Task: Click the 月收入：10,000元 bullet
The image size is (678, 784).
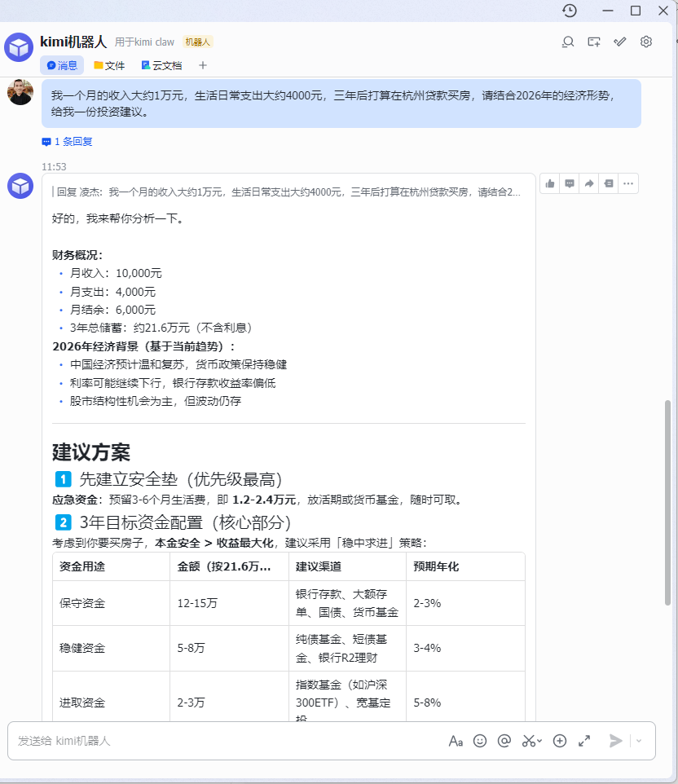Action: 116,274
